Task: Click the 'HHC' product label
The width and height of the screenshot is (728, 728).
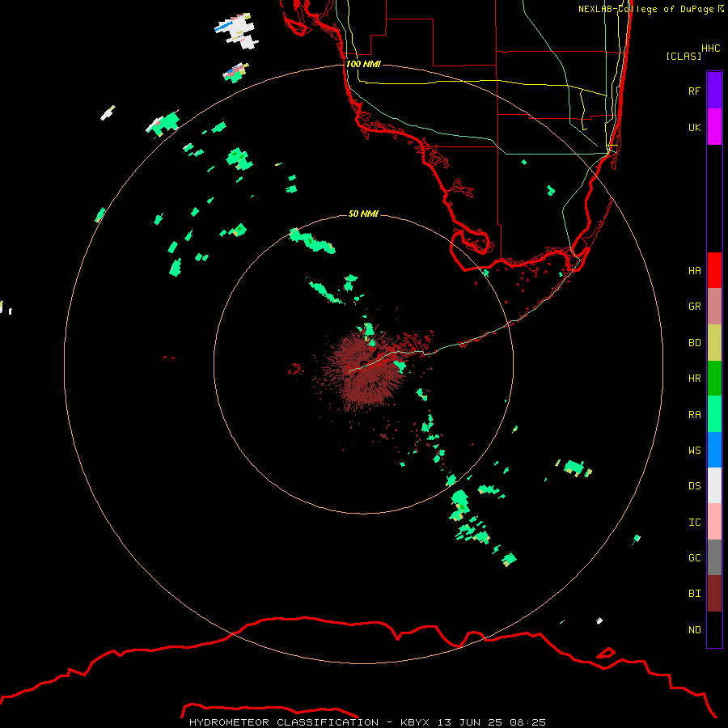Action: pyautogui.click(x=711, y=49)
